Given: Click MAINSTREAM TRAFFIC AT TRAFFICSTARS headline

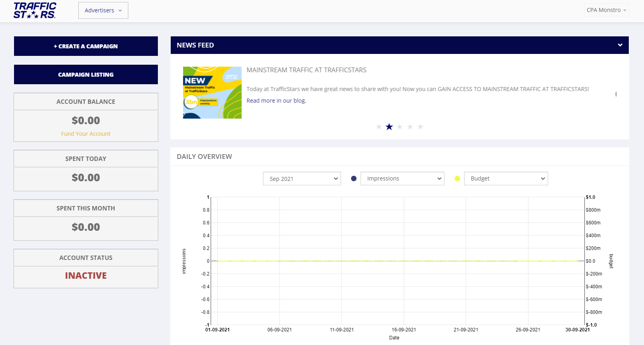Looking at the screenshot, I should [x=306, y=70].
